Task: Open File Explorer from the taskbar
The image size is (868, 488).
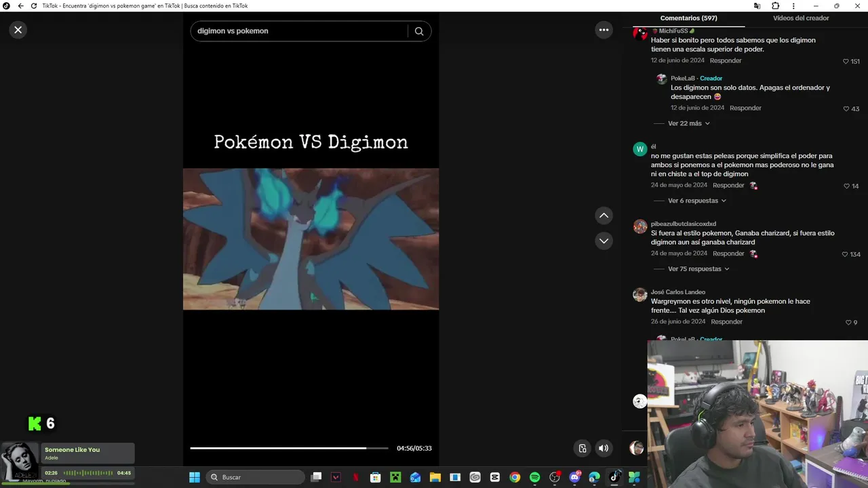Action: pos(435,477)
